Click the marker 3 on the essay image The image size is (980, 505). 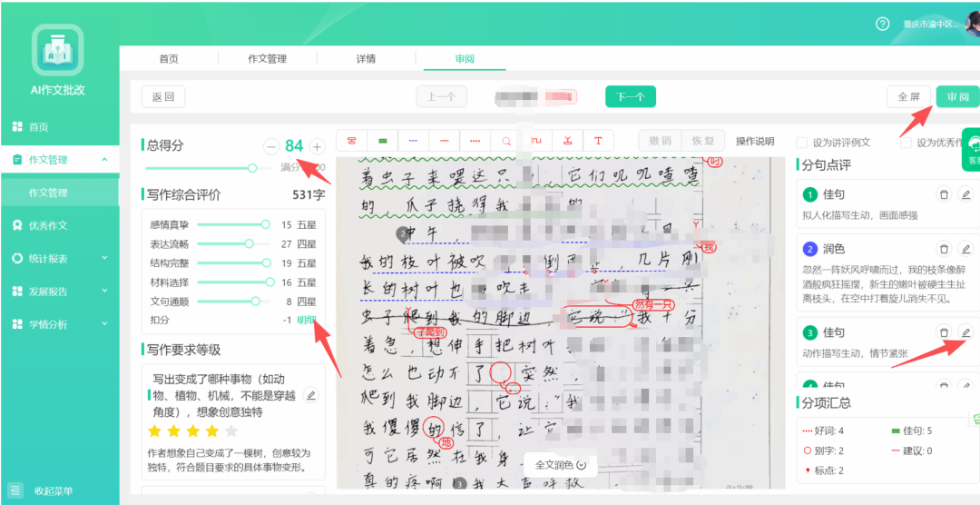click(460, 483)
